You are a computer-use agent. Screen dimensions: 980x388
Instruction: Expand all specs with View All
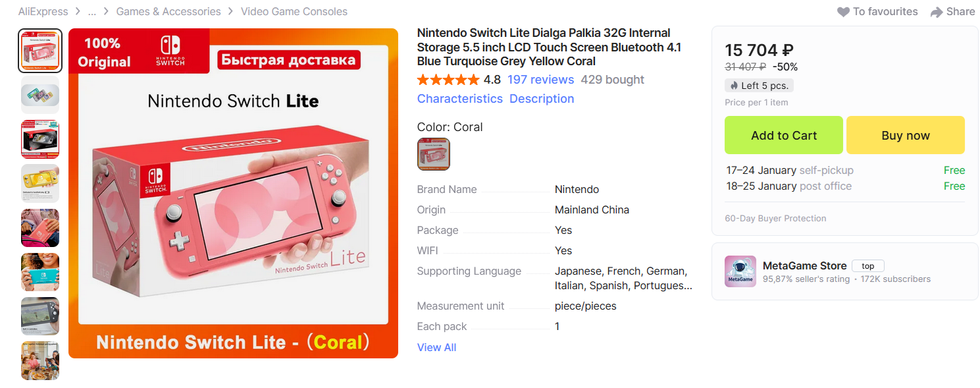point(436,347)
